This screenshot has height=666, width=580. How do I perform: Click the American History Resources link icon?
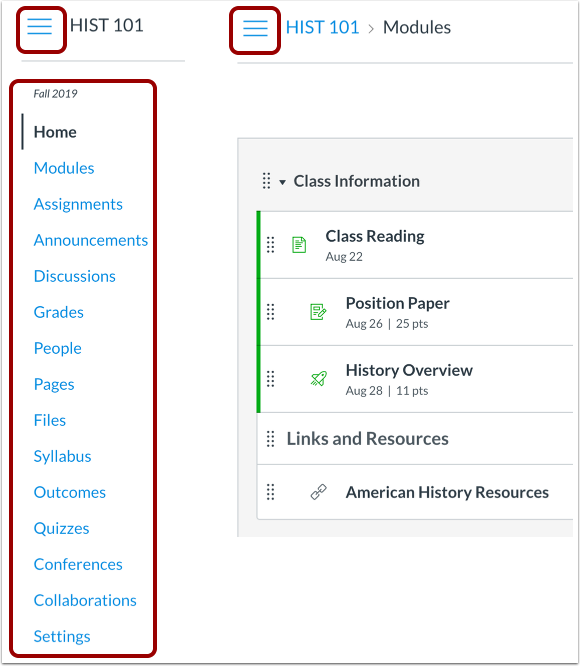point(318,492)
